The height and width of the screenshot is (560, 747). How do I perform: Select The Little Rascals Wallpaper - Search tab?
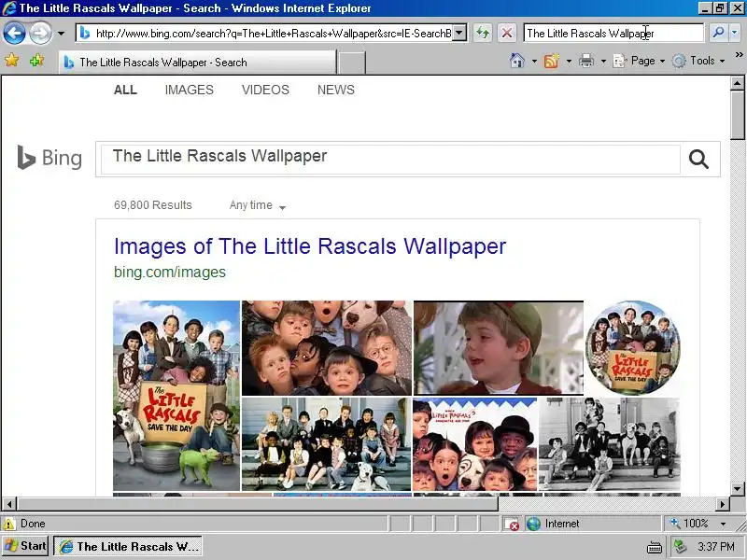(197, 63)
